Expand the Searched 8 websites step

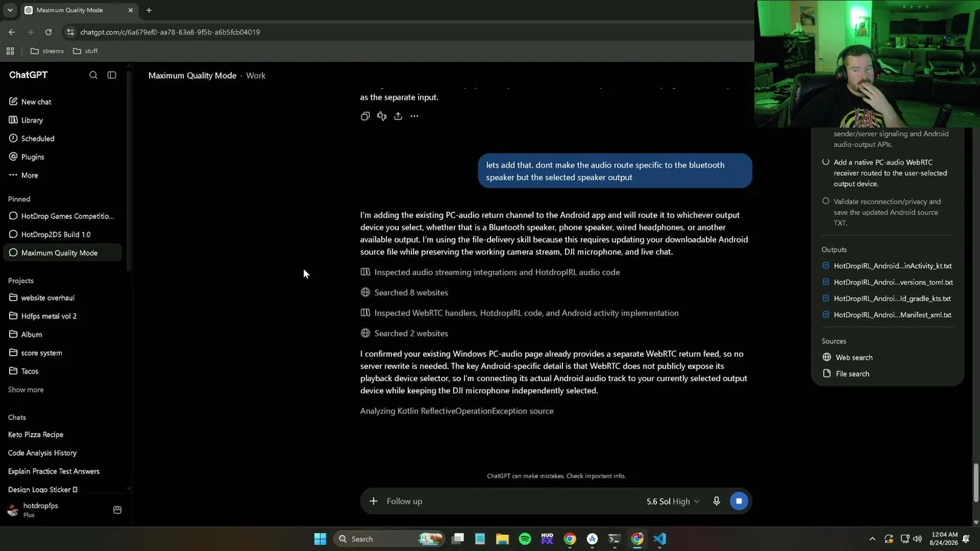click(x=404, y=292)
